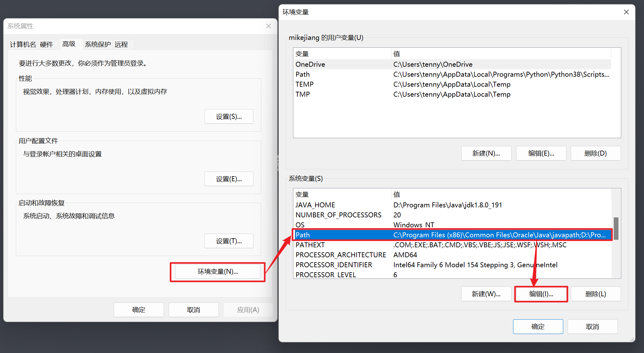
Task: Confirm with 确定 in 环境变量 dialog
Action: tap(538, 326)
